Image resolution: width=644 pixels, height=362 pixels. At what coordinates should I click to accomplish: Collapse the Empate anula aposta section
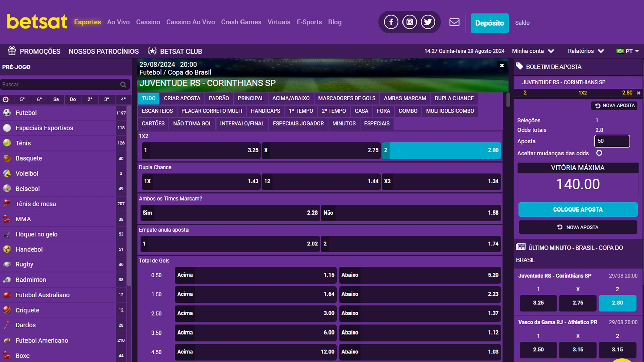pos(320,230)
